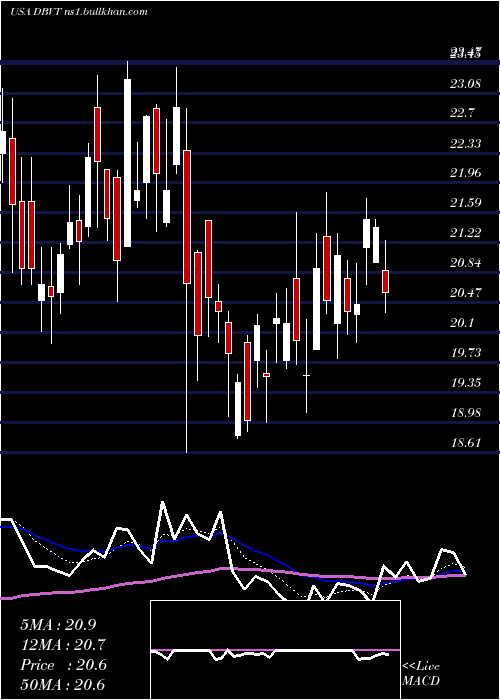
Task: Click inside the MACD indicator panel
Action: (275, 650)
